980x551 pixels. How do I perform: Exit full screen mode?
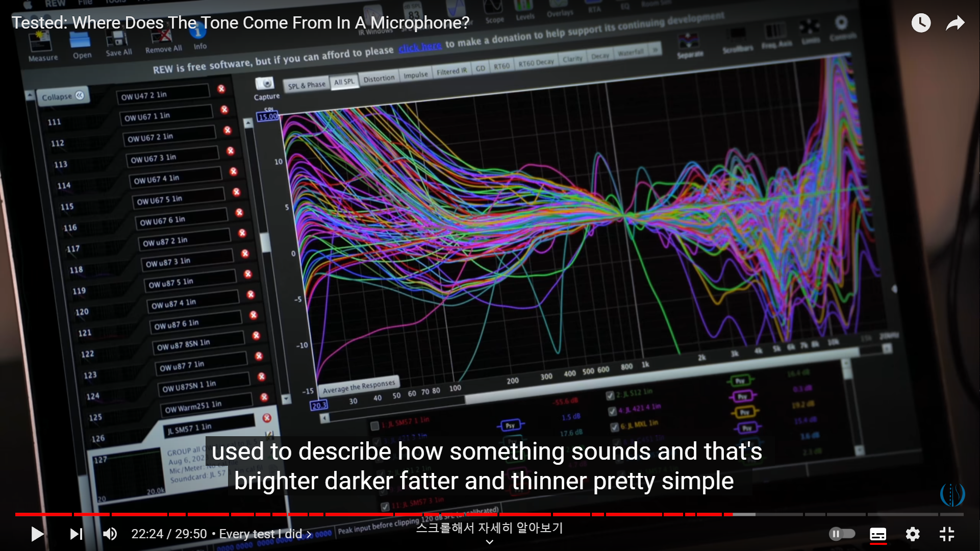947,534
